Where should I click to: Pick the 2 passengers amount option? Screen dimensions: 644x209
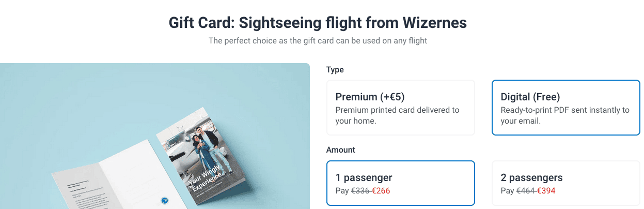pyautogui.click(x=566, y=183)
